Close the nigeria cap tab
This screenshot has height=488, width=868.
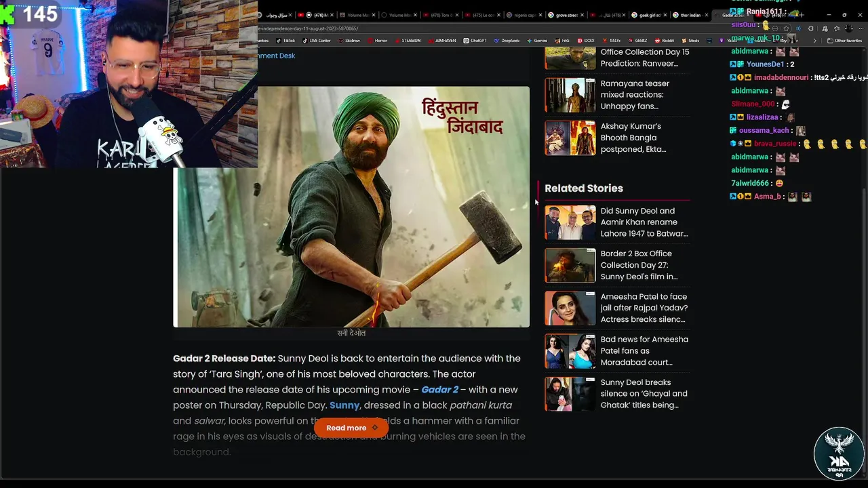coord(540,15)
